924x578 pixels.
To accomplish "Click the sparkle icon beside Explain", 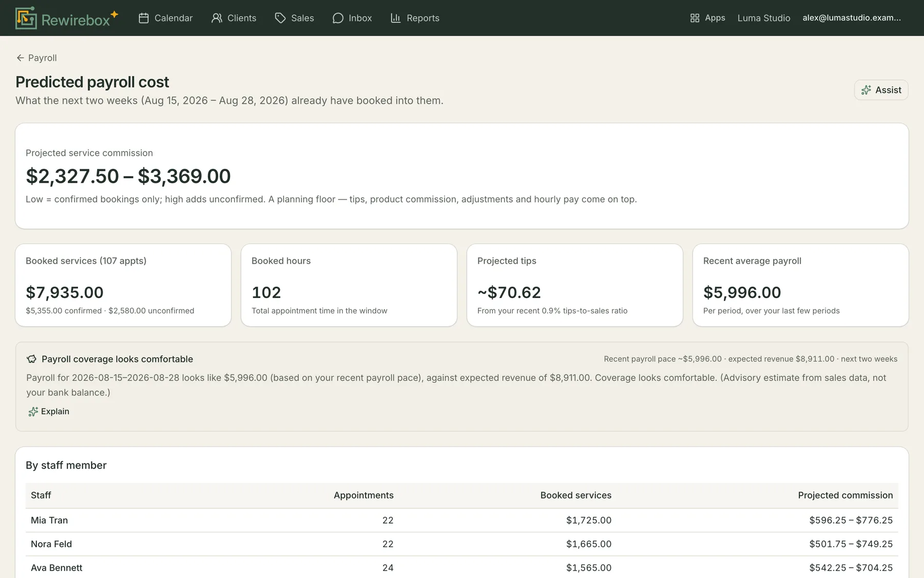I will 33,412.
